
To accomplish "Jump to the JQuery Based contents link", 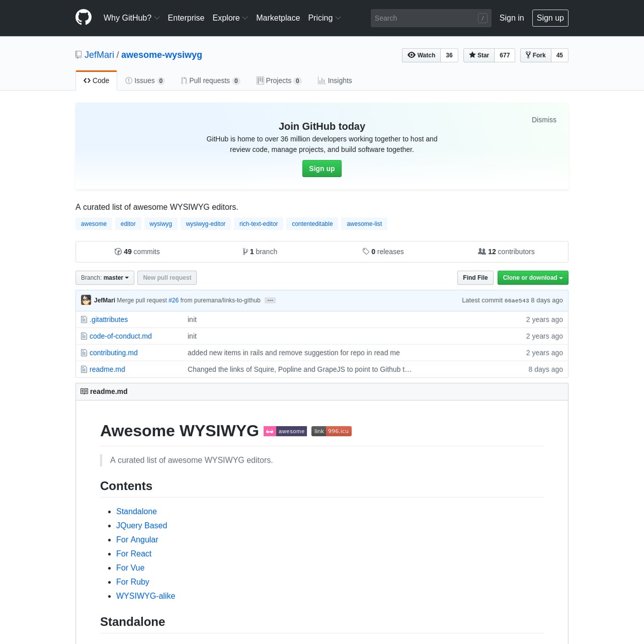I will click(x=142, y=525).
